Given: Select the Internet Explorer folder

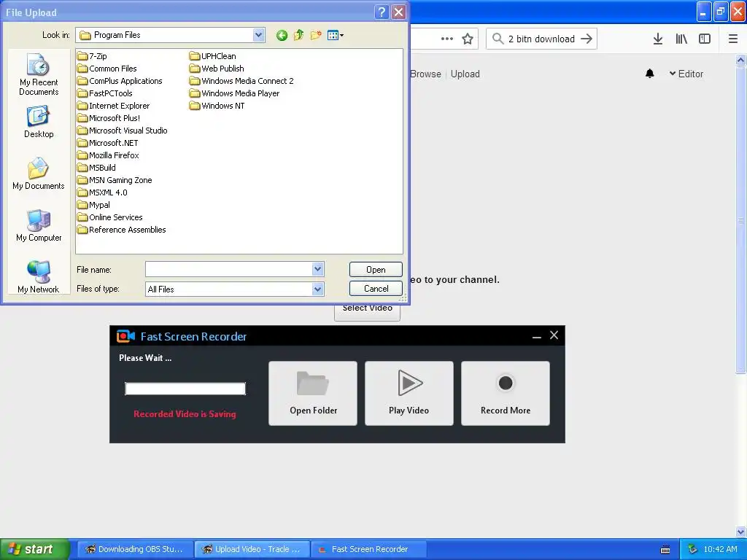Looking at the screenshot, I should [114, 106].
